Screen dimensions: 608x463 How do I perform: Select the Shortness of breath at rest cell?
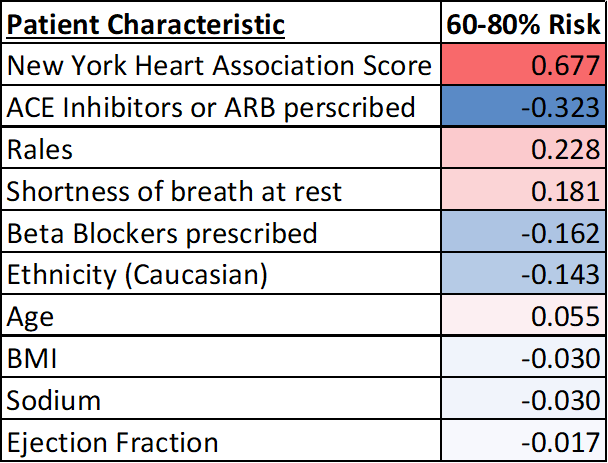220,191
